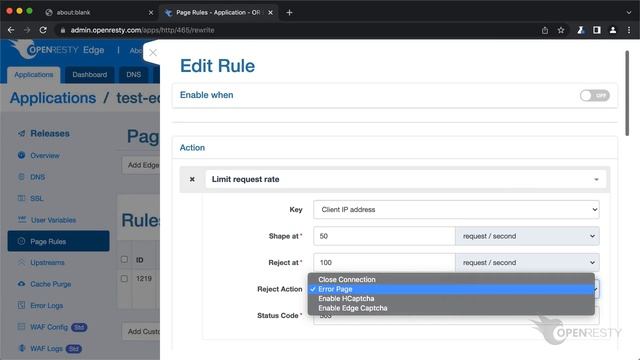Click the browser forward arrow
This screenshot has height=360, width=640.
tap(27, 30)
